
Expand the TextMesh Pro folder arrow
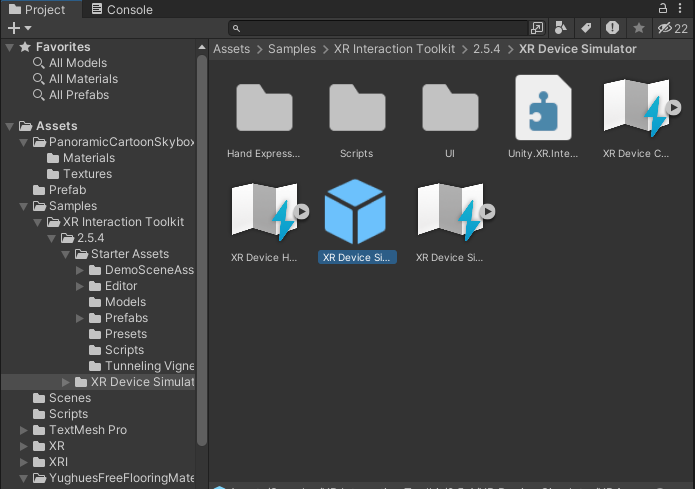click(24, 430)
